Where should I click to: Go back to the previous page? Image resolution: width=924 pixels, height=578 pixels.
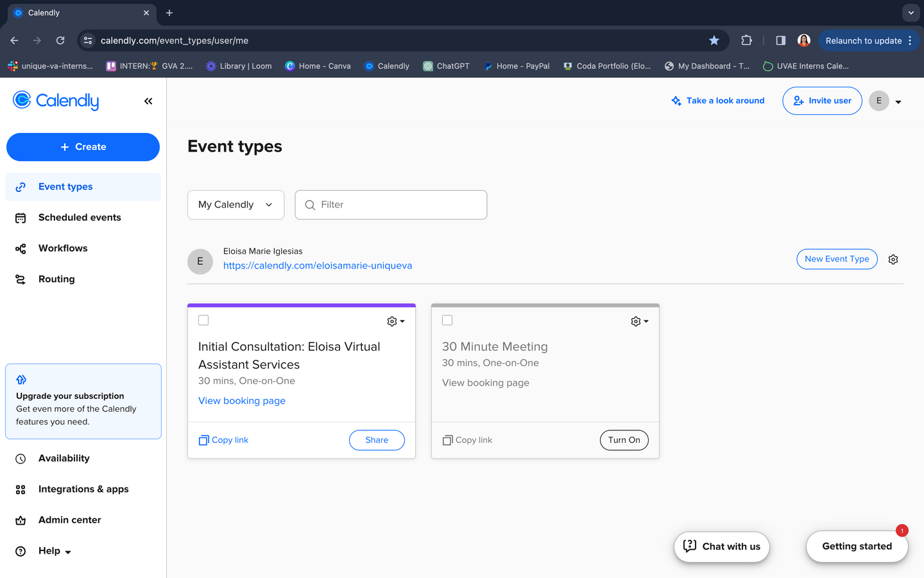click(14, 40)
